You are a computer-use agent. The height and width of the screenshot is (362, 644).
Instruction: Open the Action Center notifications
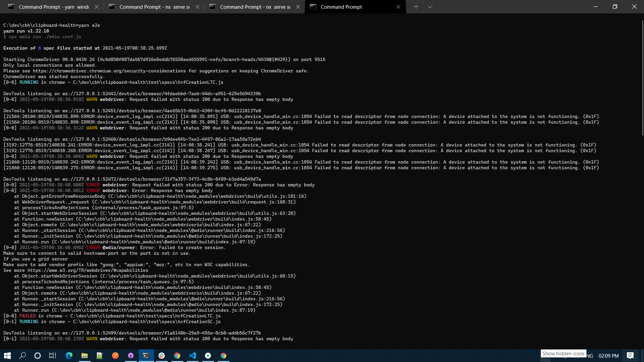pyautogui.click(x=630, y=356)
